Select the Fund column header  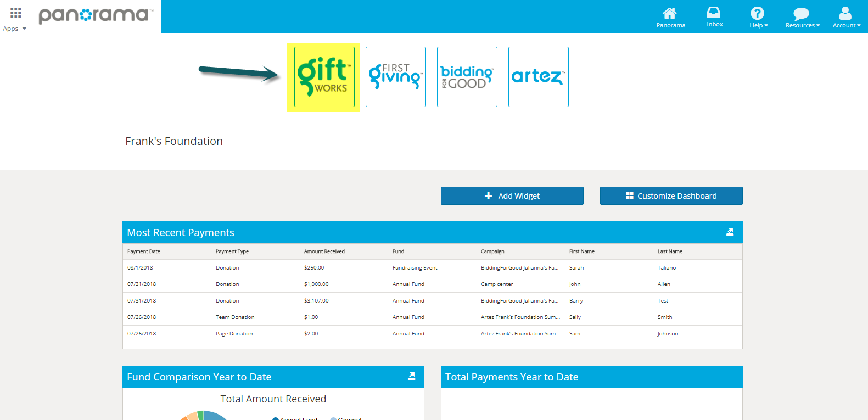(x=398, y=251)
